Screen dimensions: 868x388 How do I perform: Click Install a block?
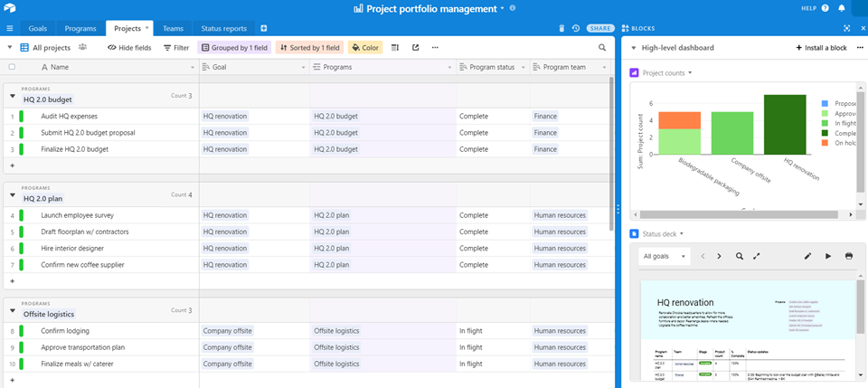pos(822,48)
